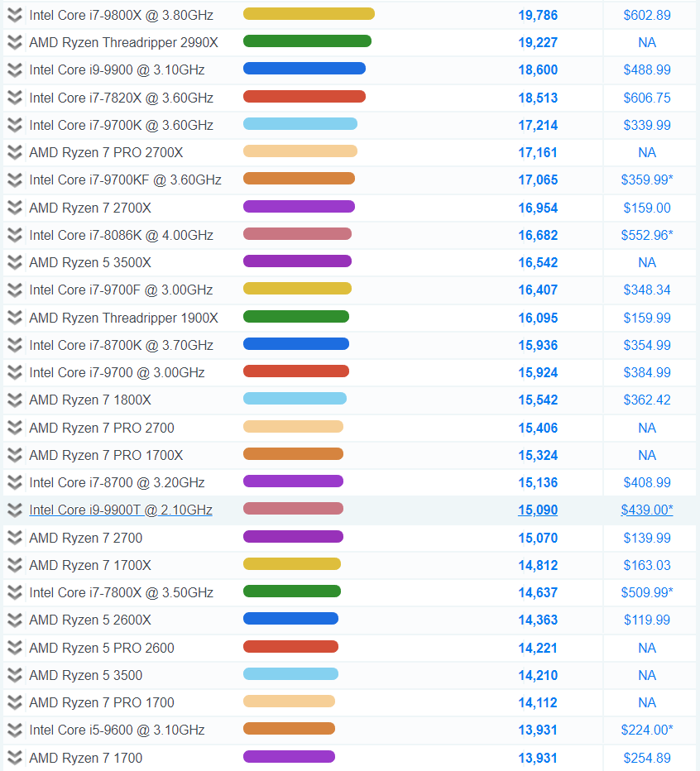The height and width of the screenshot is (771, 700).
Task: Click NA price for Ryzen 5 3500X
Action: pos(647,262)
